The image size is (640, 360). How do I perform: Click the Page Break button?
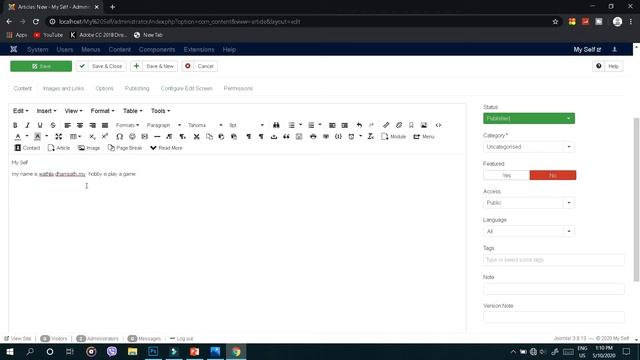(125, 148)
